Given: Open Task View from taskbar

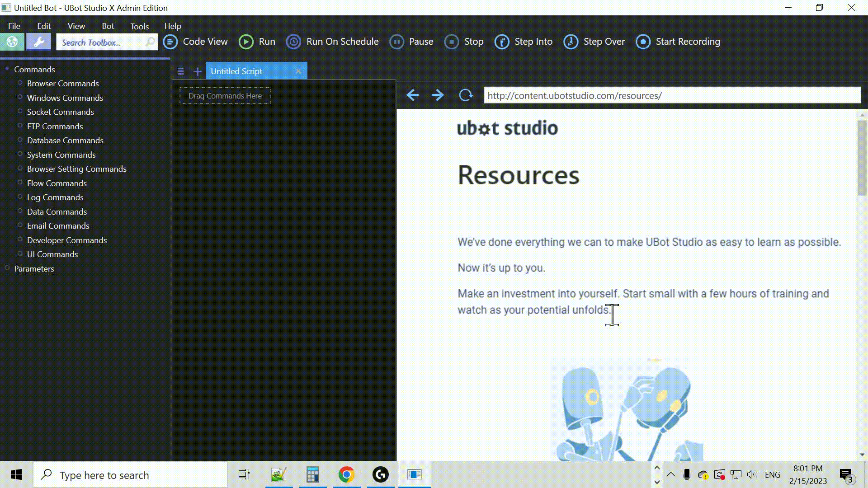Looking at the screenshot, I should (x=244, y=474).
